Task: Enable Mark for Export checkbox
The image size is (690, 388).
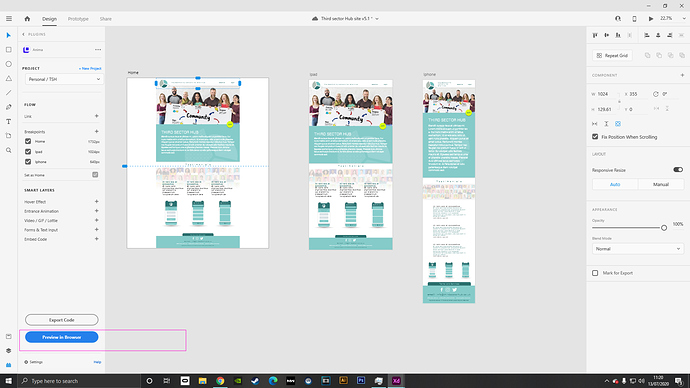Action: (595, 273)
